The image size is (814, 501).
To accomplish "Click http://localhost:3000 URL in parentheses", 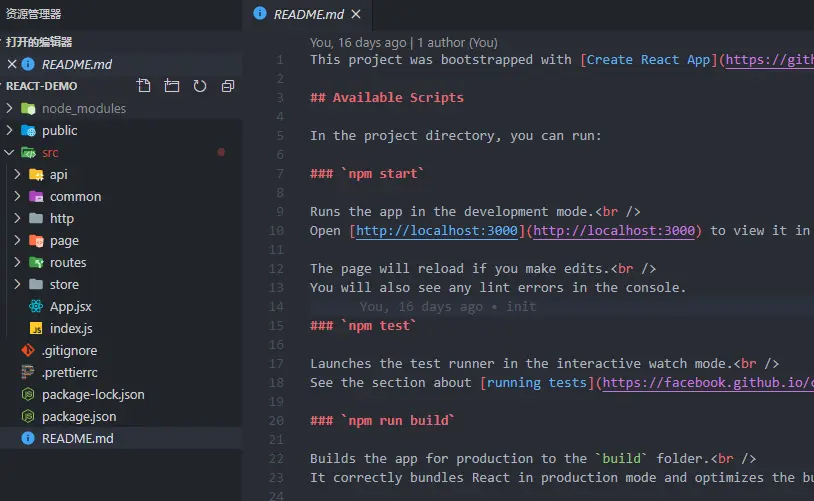I will [x=614, y=231].
